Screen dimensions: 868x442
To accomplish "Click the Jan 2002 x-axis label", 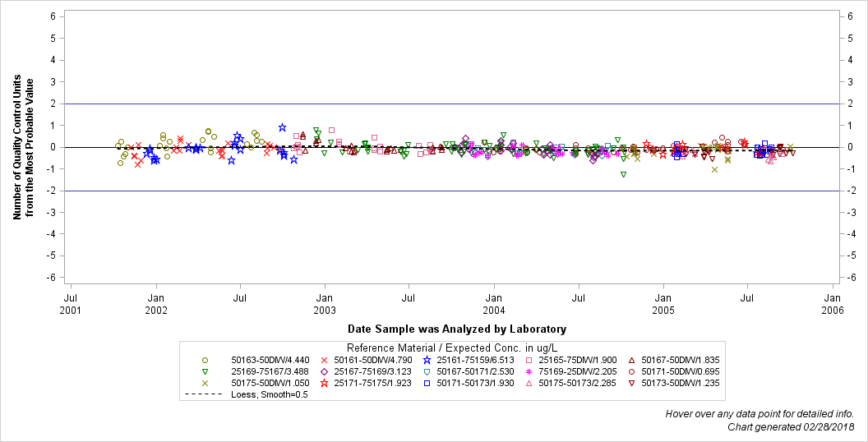I will coord(156,304).
